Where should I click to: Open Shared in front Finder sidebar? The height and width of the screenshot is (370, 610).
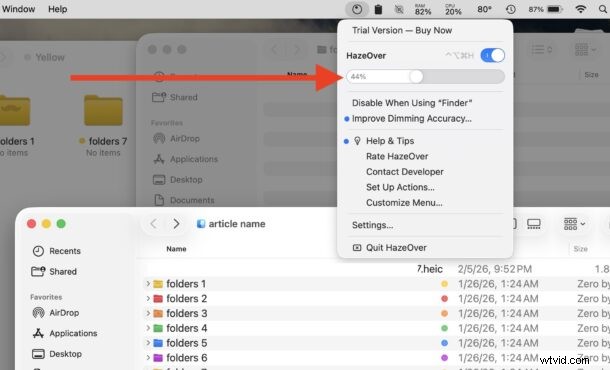click(x=54, y=272)
